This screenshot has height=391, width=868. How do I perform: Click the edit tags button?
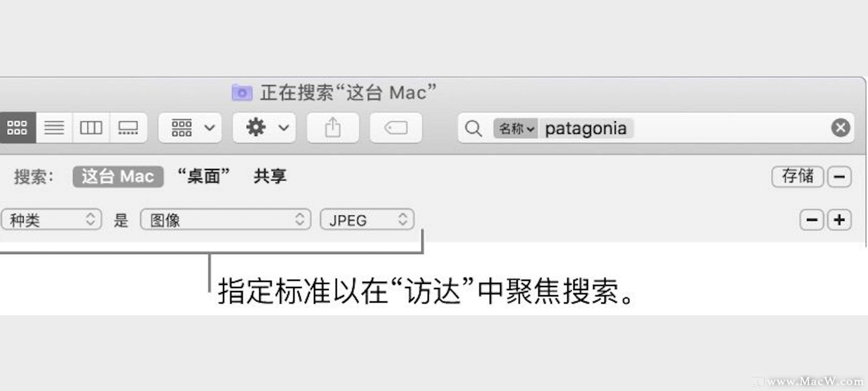[396, 128]
